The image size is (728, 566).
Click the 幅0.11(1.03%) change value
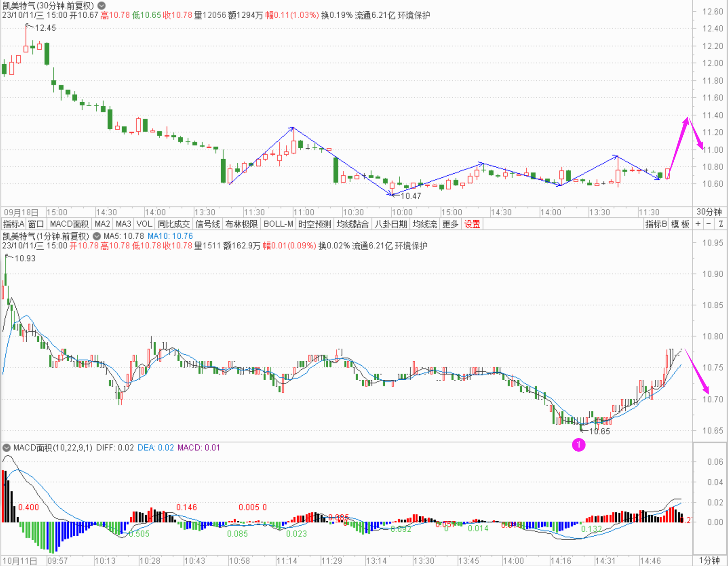292,15
